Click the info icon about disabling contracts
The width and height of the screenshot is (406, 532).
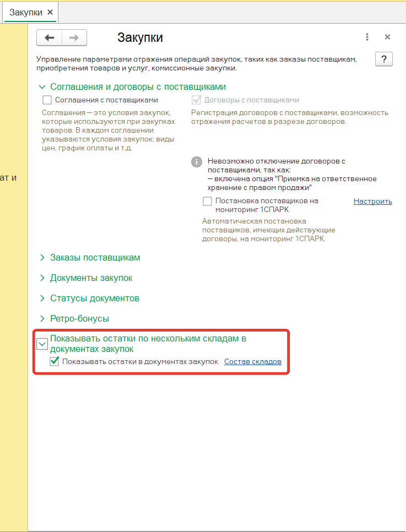coord(197,162)
